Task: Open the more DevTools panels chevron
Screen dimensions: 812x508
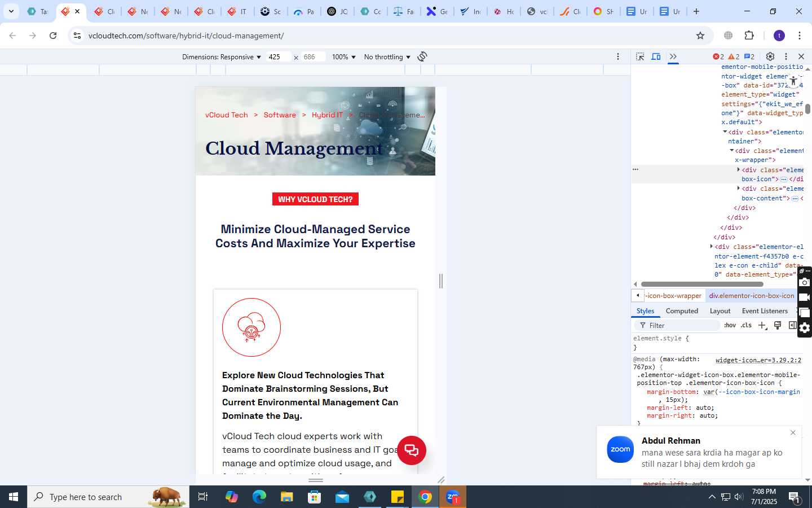Action: [x=673, y=56]
